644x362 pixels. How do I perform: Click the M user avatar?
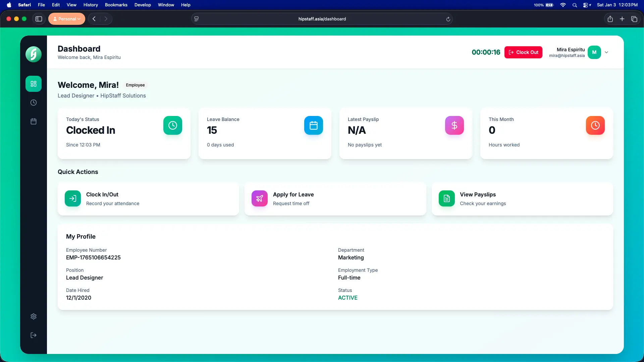pyautogui.click(x=594, y=52)
